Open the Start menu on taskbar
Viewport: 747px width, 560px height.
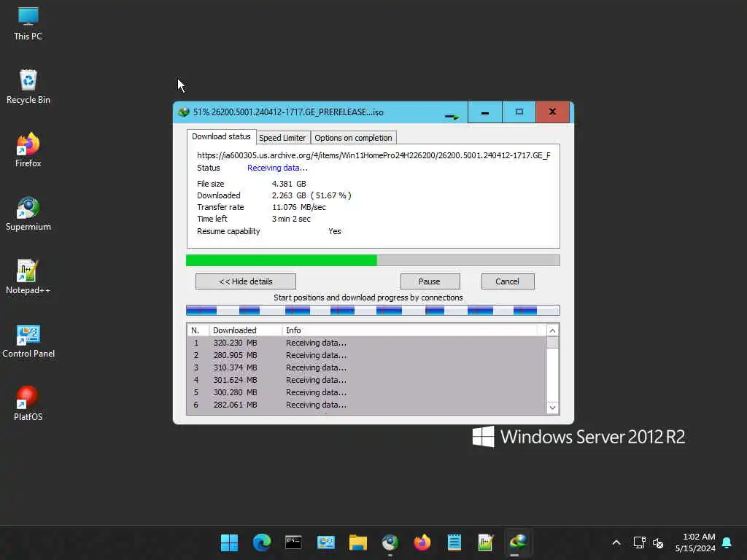[x=230, y=542]
